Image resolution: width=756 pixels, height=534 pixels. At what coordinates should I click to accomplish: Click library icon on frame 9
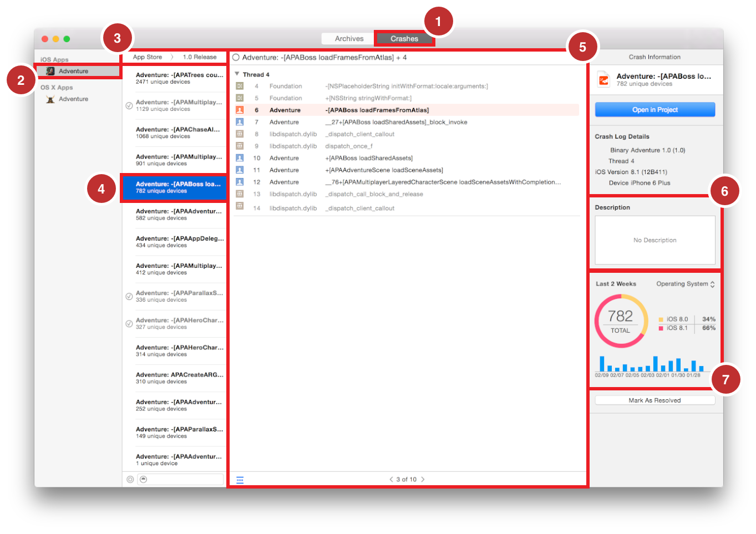pyautogui.click(x=240, y=146)
